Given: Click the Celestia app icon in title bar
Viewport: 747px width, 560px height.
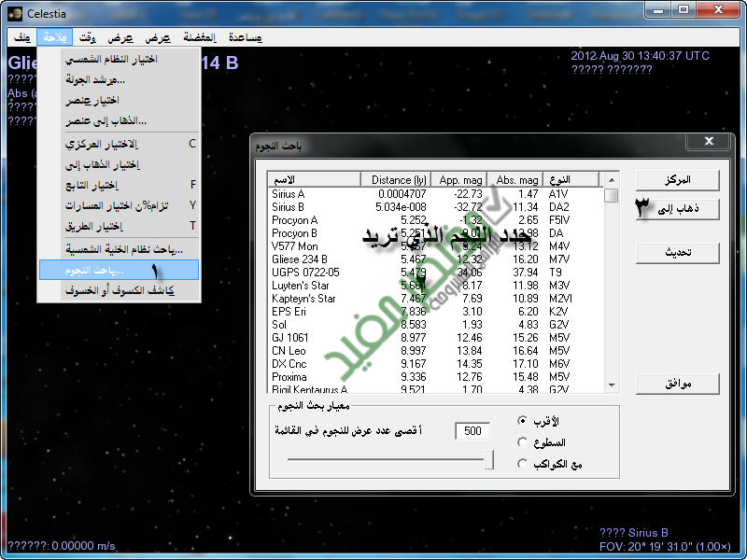Looking at the screenshot, I should 15,13.
